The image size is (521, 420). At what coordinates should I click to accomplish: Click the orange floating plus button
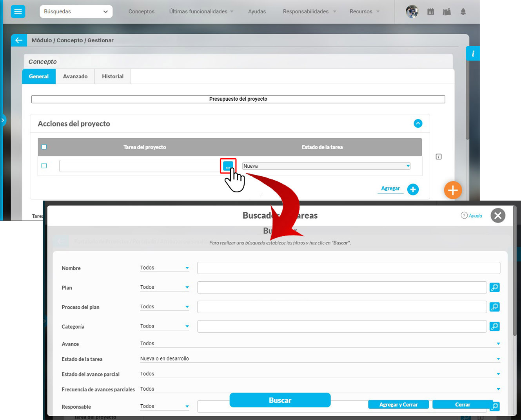coord(453,190)
